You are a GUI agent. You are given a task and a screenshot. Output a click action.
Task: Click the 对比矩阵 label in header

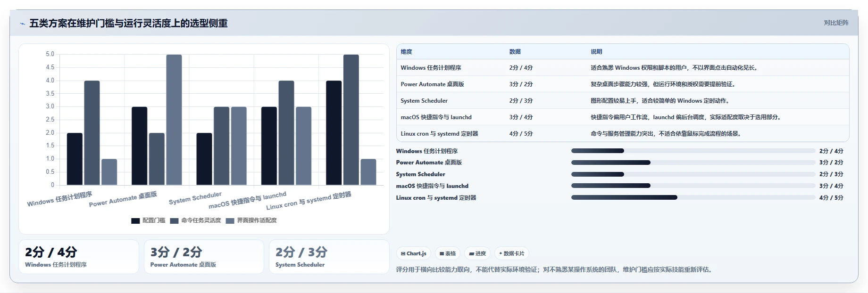[836, 23]
